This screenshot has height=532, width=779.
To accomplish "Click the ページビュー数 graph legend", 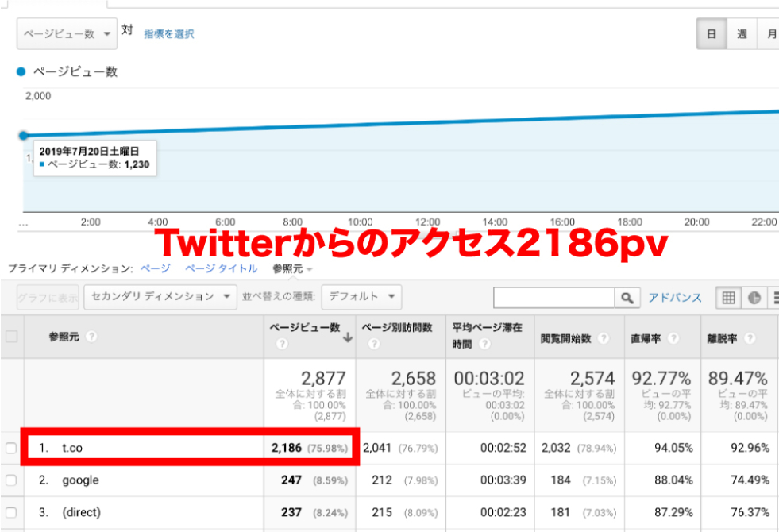I will pos(67,71).
